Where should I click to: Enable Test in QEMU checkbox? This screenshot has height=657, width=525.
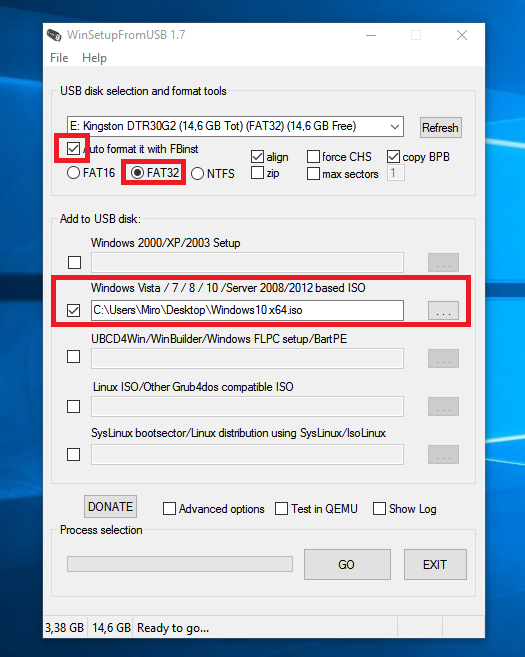click(281, 509)
